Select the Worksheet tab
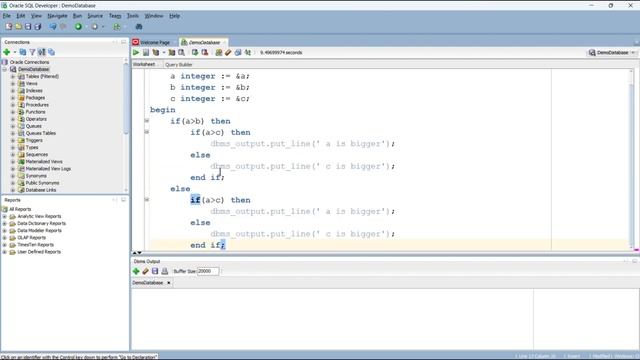The image size is (640, 360). click(x=144, y=64)
